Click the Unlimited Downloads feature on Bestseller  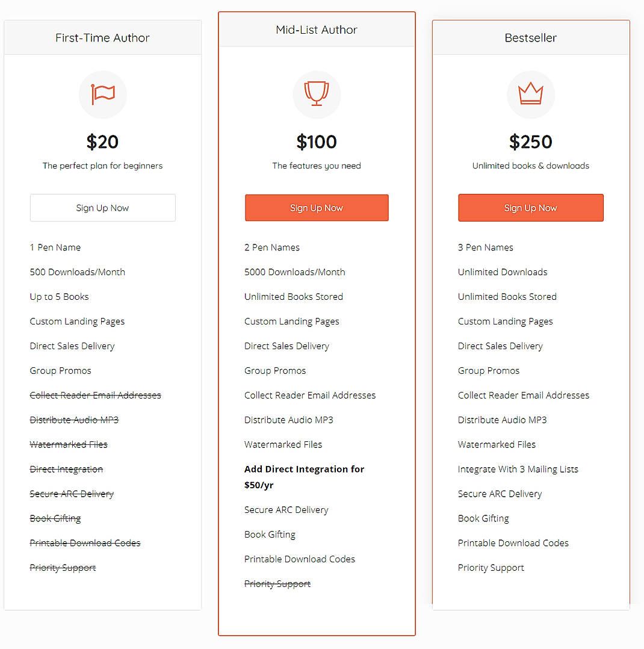coord(503,272)
